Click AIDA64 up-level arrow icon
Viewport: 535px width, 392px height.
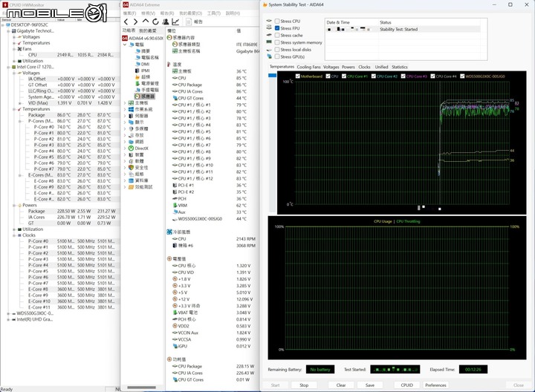(146, 22)
